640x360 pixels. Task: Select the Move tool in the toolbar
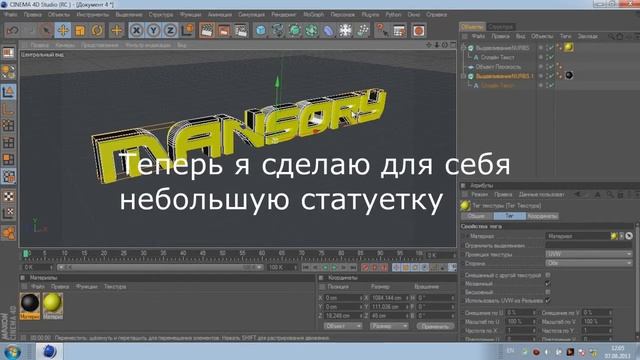click(x=63, y=30)
